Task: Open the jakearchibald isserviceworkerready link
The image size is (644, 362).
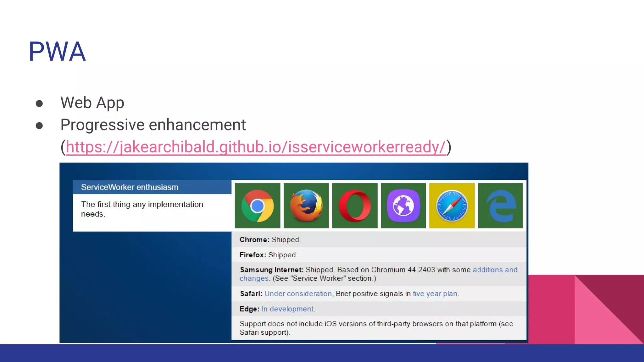Action: [x=256, y=147]
